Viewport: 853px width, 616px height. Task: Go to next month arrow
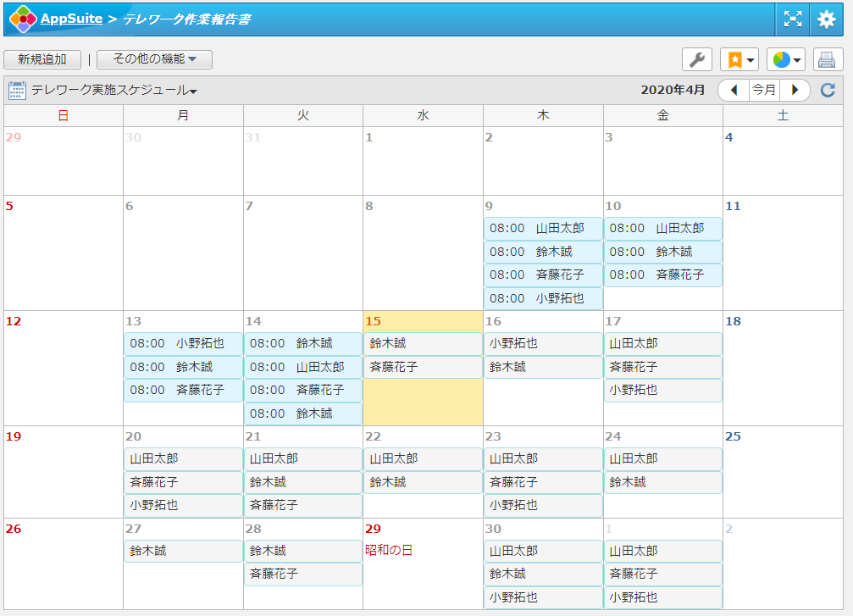point(795,90)
